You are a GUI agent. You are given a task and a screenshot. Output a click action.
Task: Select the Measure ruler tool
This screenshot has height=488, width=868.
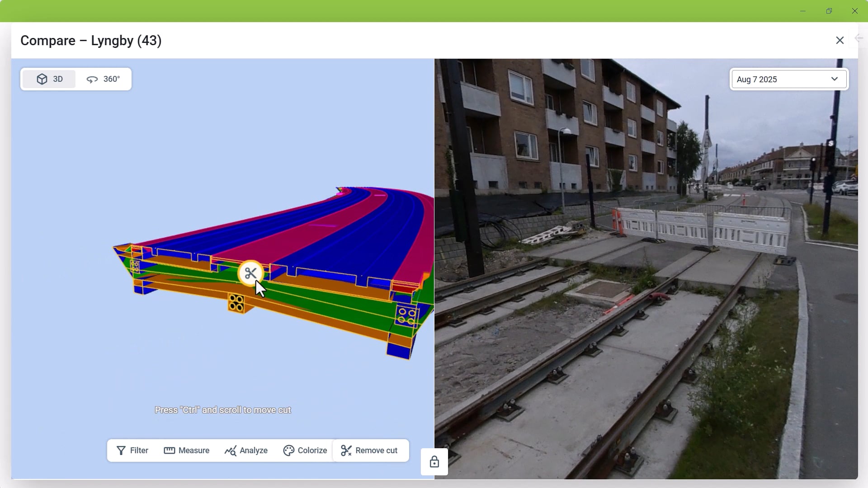(x=187, y=450)
